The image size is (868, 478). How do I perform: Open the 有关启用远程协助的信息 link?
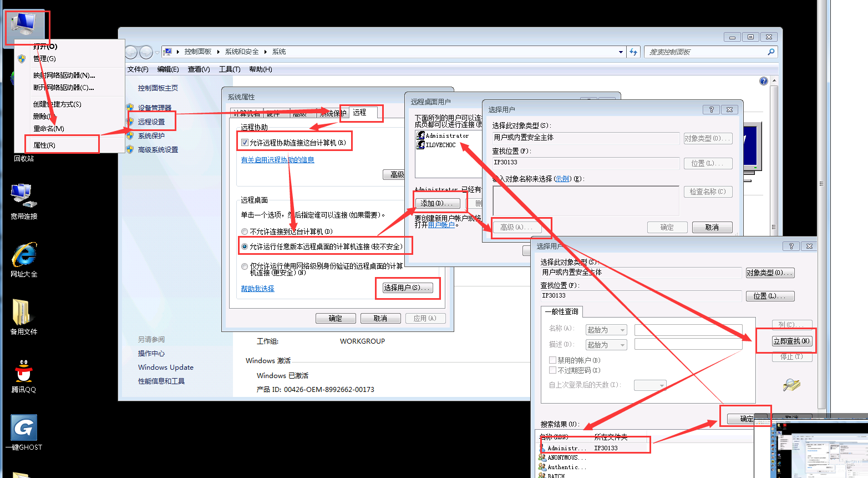[x=278, y=160]
